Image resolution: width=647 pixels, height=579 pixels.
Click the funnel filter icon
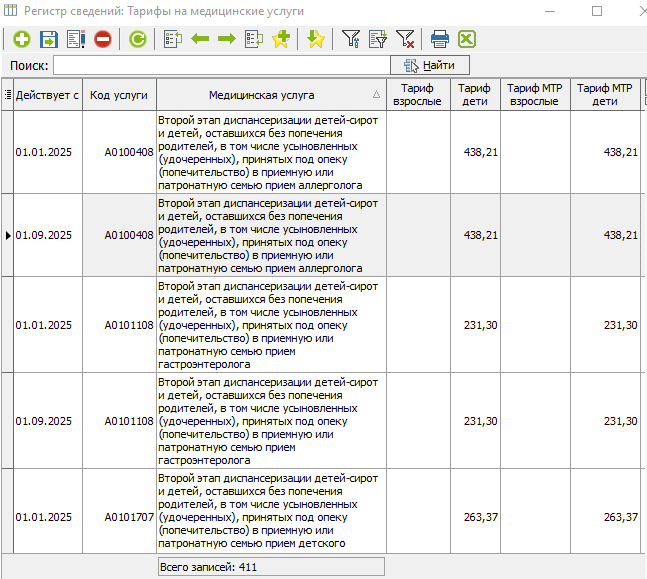(x=351, y=39)
